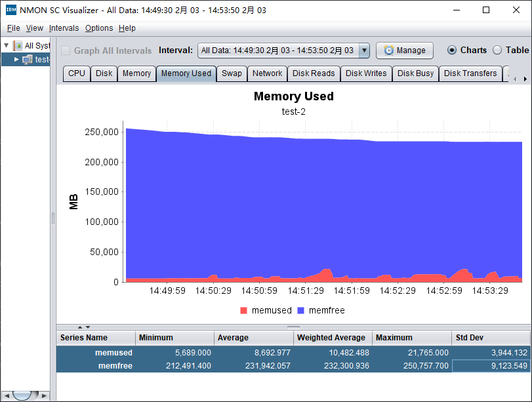Maximize the NMON Visualizer window
This screenshot has height=402, width=532.
486,10
